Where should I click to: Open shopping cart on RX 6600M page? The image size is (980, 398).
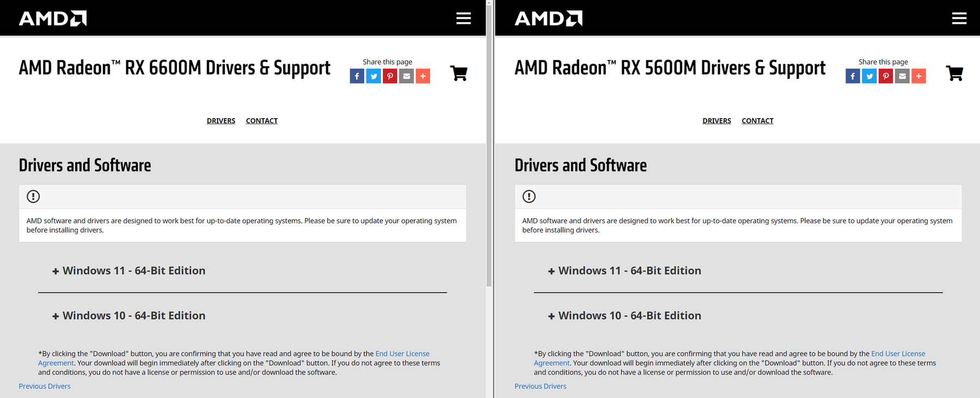pos(458,74)
